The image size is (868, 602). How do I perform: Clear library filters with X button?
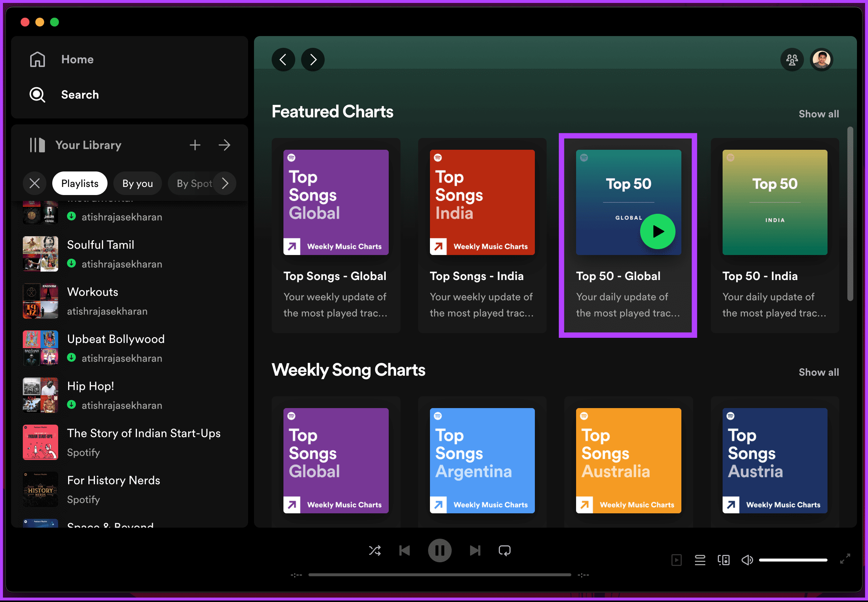34,183
